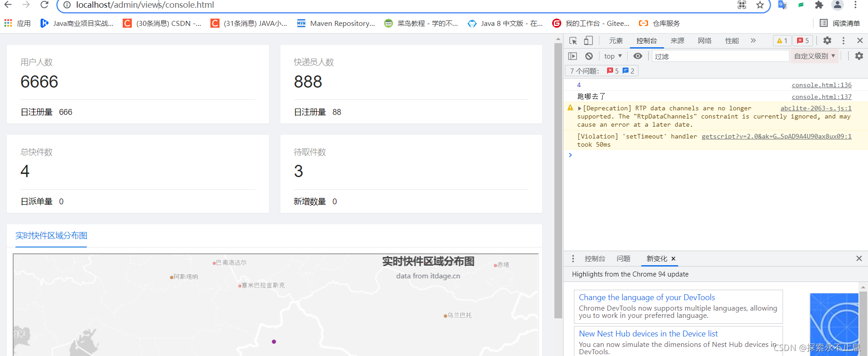Switch to the 网络 DevTools tab

(x=704, y=41)
